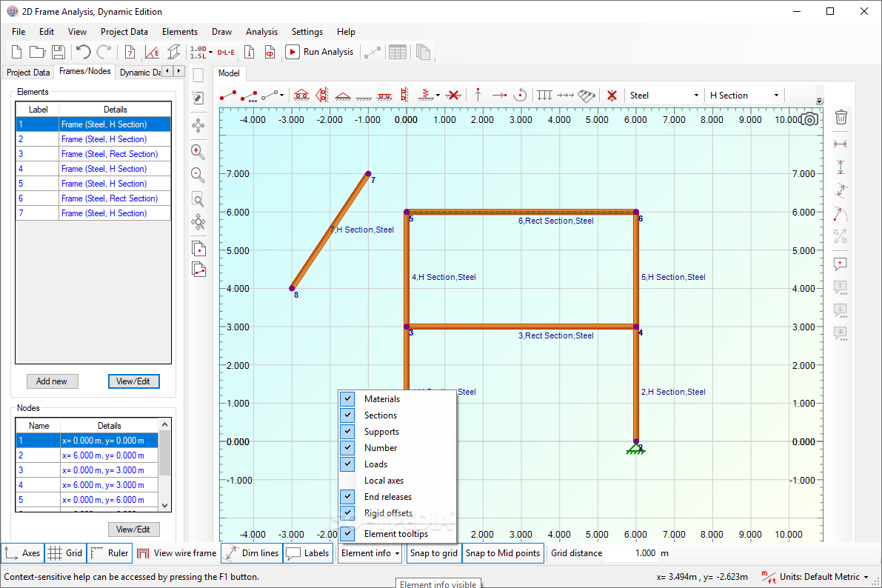Image resolution: width=882 pixels, height=588 pixels.
Task: Select the horizontal nodal force arrow
Action: (x=499, y=96)
